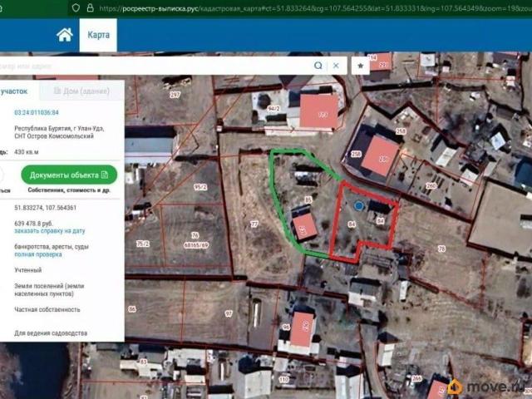Click the Учтенный status text

28,270
